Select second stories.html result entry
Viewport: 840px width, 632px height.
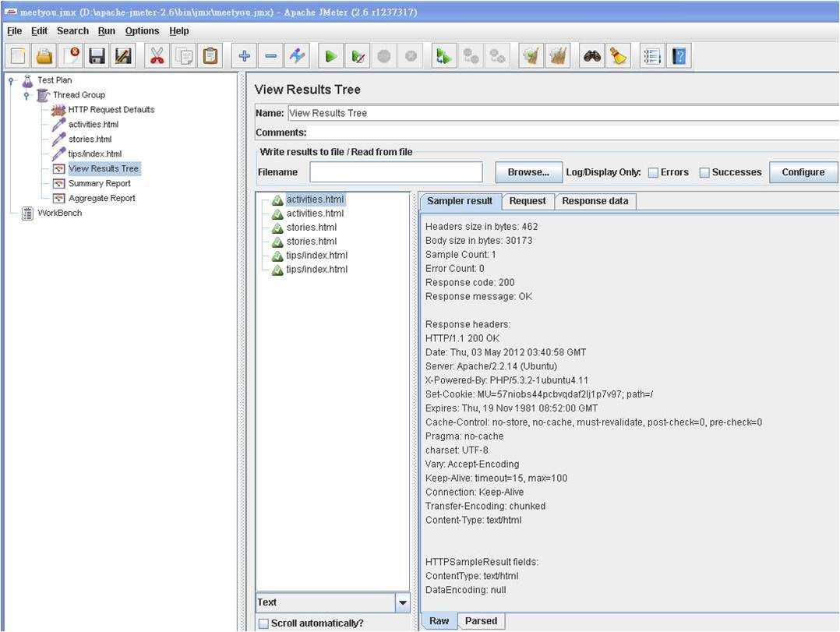311,241
